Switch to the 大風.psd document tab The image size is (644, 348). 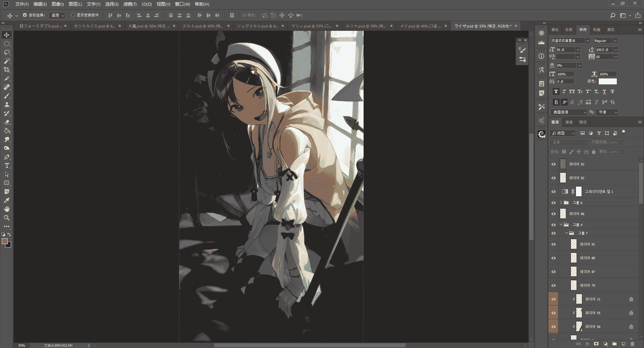[149, 26]
